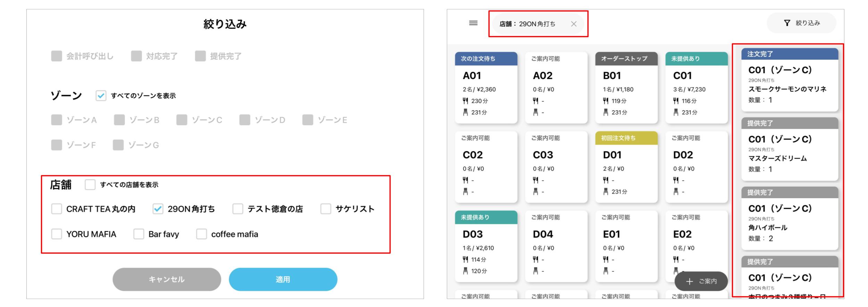Open the 絞り込み filter button
Image resolution: width=868 pixels, height=307 pixels.
tap(801, 23)
